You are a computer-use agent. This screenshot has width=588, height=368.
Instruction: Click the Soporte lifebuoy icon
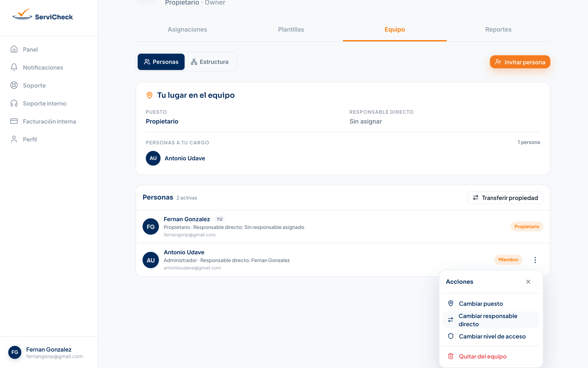(14, 85)
